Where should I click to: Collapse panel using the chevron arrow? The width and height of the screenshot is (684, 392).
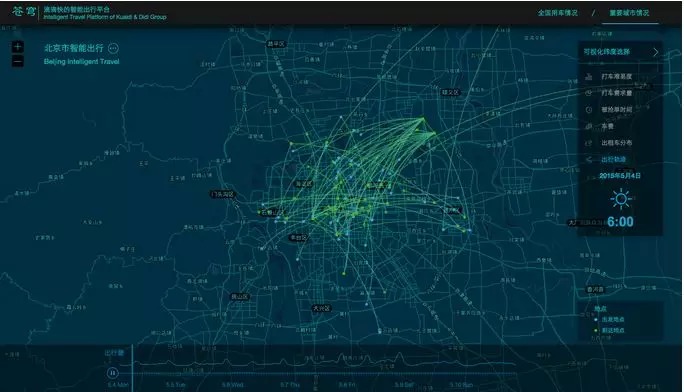[656, 52]
